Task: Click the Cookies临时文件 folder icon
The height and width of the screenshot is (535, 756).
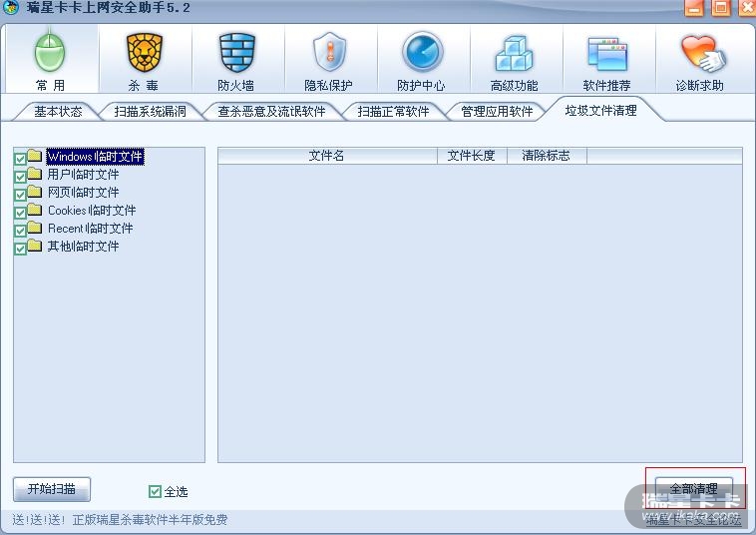Action: (x=35, y=210)
